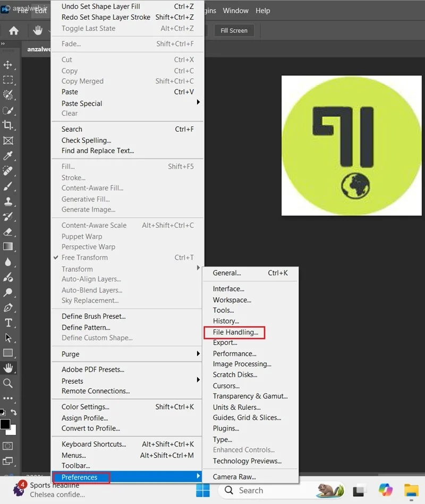Select the Zoom tool

(x=8, y=383)
